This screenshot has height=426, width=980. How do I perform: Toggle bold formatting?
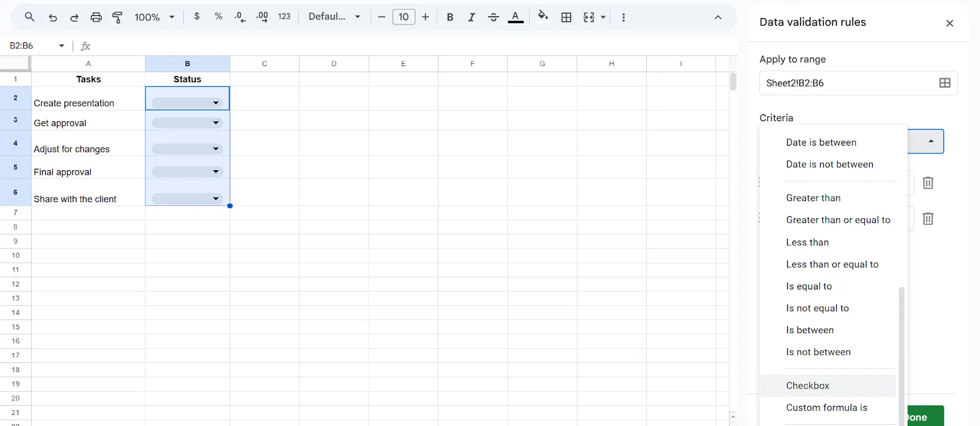pyautogui.click(x=450, y=17)
